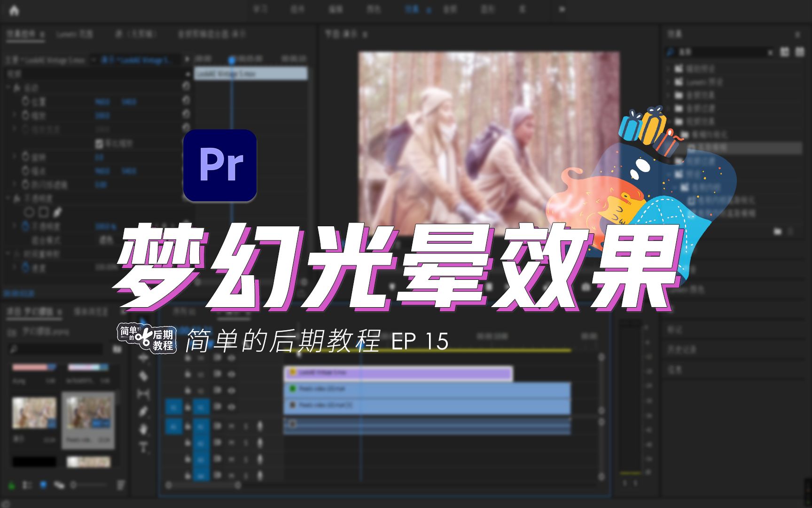The image size is (812, 508).
Task: Collapse the Opacity effect section
Action: tap(8, 198)
